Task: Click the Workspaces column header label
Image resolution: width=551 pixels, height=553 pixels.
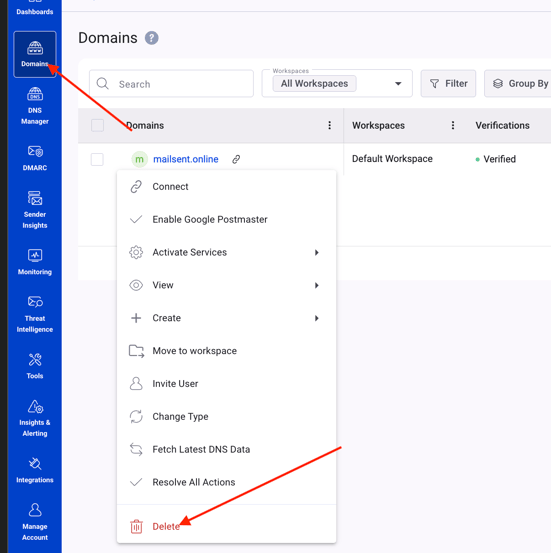Action: click(379, 126)
